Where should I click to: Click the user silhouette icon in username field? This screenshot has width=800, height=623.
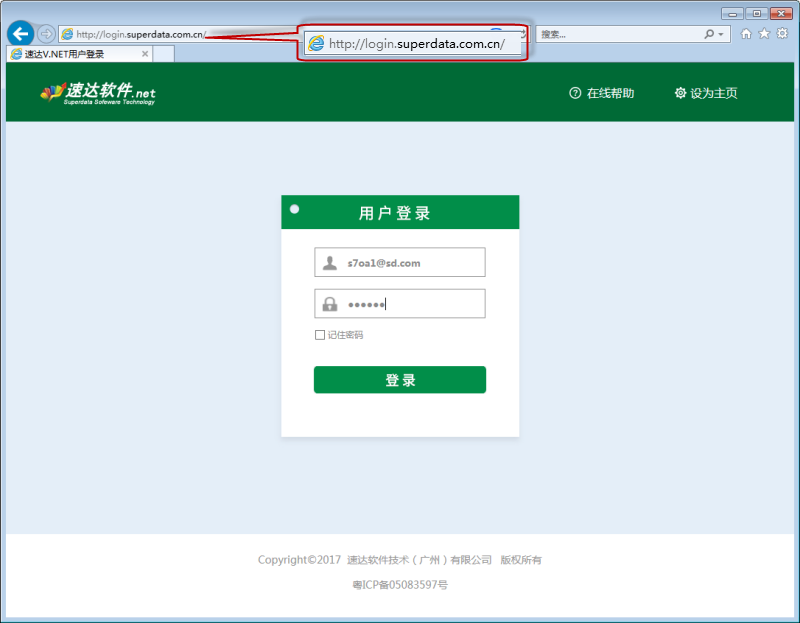330,263
